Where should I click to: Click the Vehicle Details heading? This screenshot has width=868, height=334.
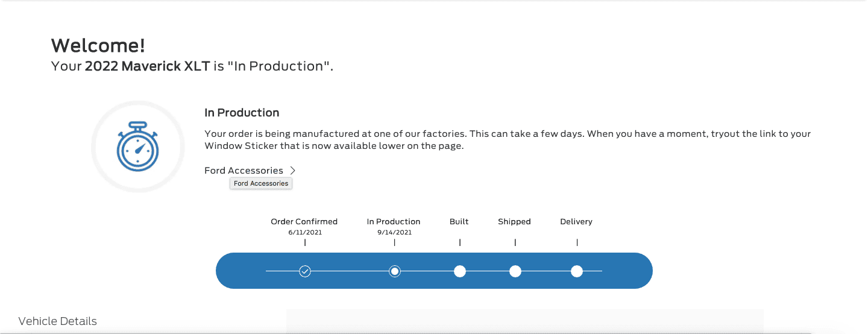pos(58,321)
